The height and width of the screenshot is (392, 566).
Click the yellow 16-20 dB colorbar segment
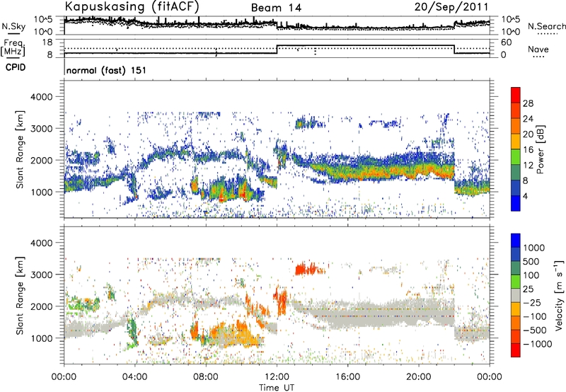[516, 141]
